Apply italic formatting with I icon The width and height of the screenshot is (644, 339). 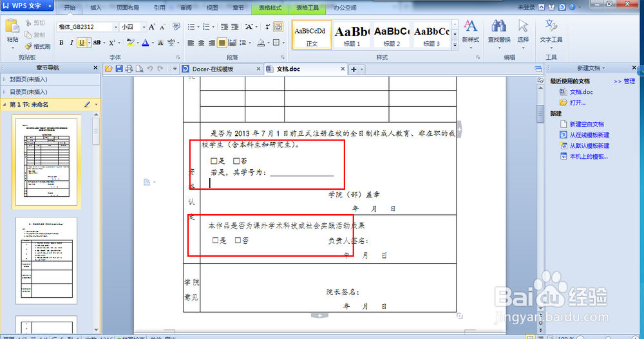click(x=71, y=42)
